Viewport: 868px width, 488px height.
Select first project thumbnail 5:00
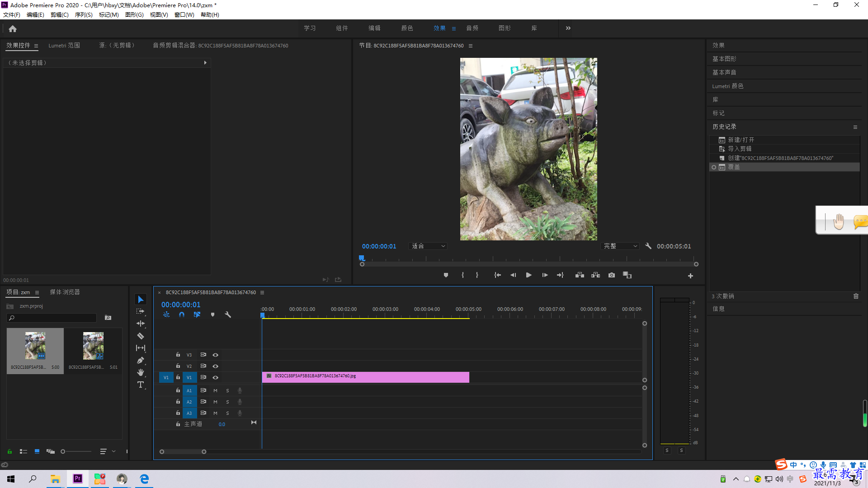[x=35, y=351]
